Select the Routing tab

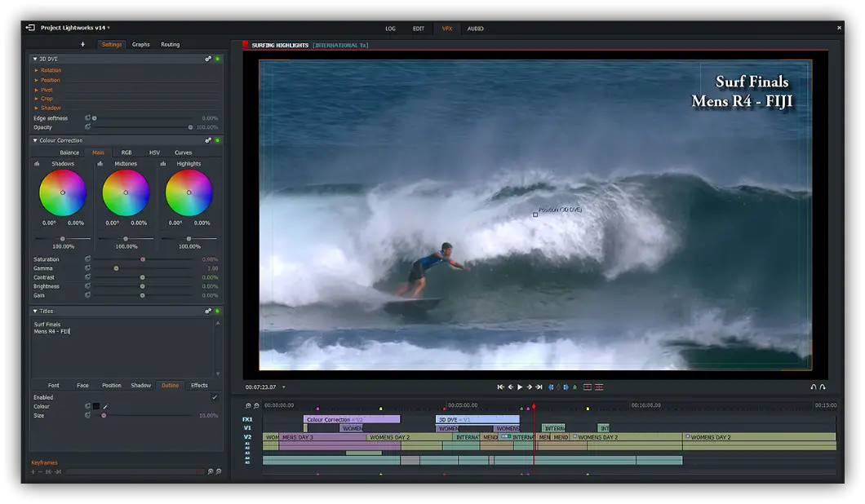170,45
